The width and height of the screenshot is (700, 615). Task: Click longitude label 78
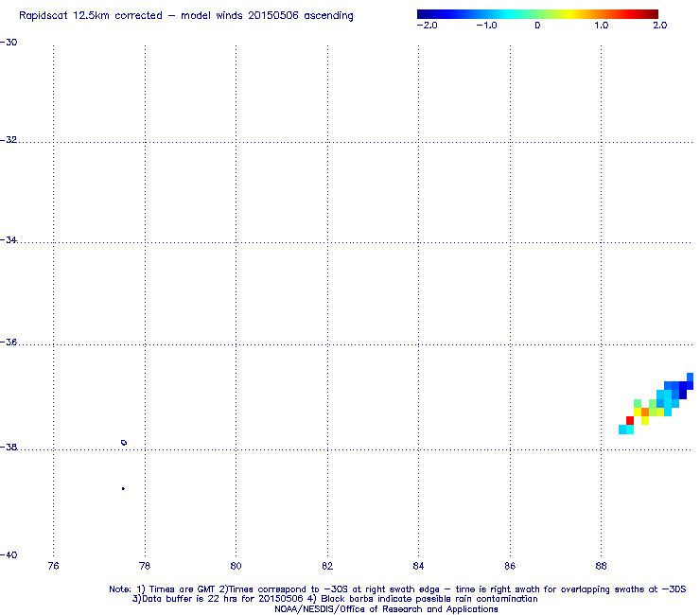[x=145, y=567]
